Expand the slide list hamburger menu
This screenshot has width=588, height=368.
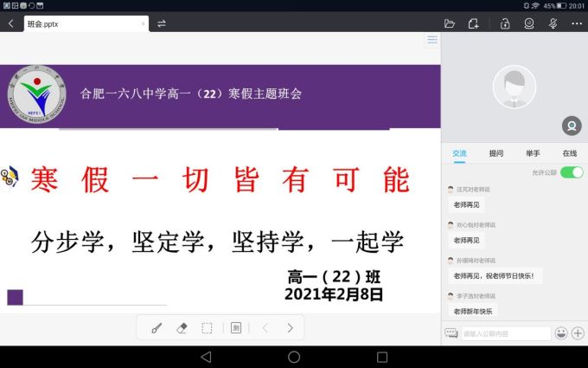coord(432,40)
